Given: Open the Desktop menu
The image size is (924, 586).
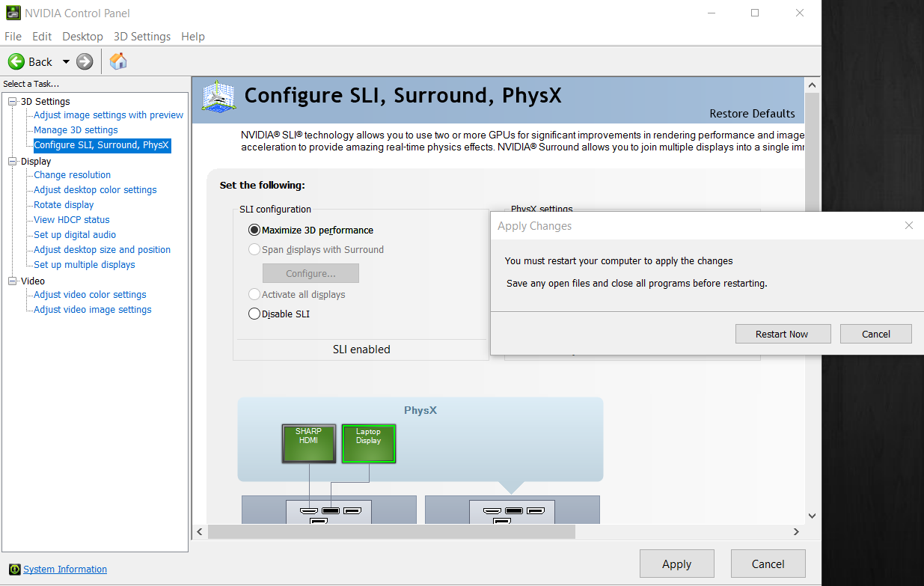Looking at the screenshot, I should coord(82,37).
